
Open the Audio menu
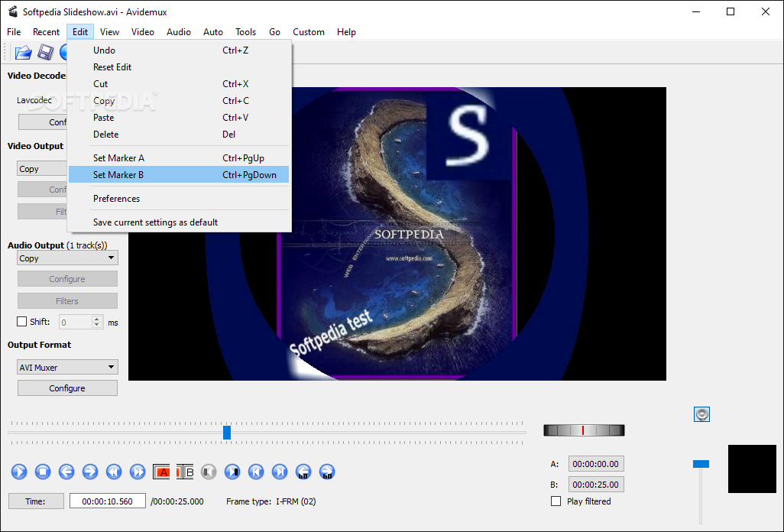[179, 32]
